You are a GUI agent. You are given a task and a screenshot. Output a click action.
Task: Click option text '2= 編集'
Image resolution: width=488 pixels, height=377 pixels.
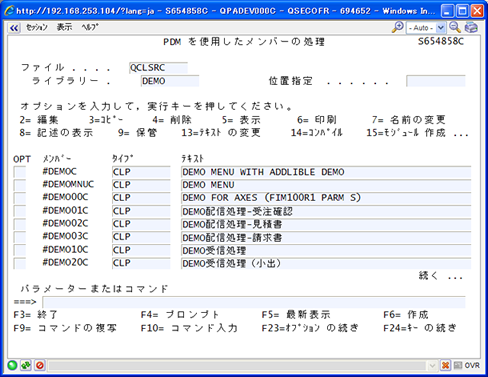39,120
